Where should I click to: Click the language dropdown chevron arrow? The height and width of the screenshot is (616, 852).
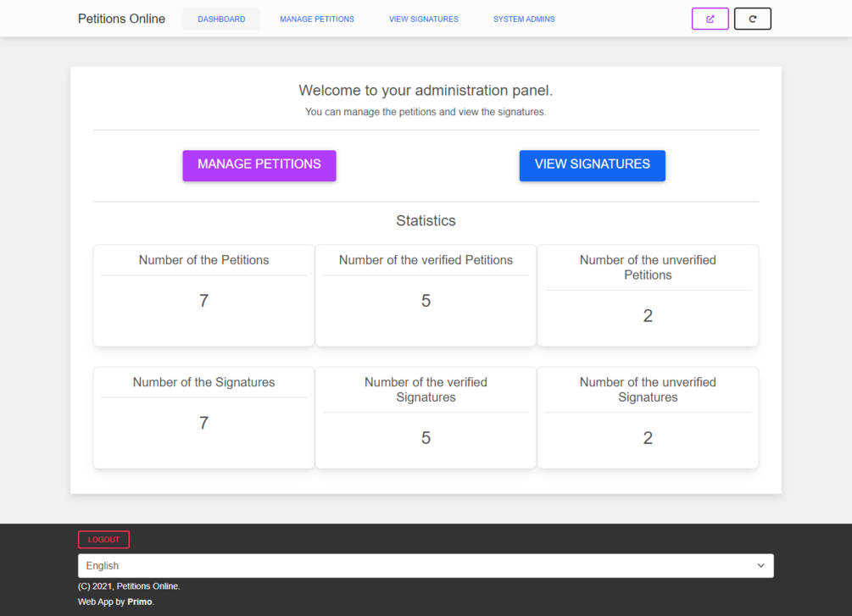pos(760,565)
